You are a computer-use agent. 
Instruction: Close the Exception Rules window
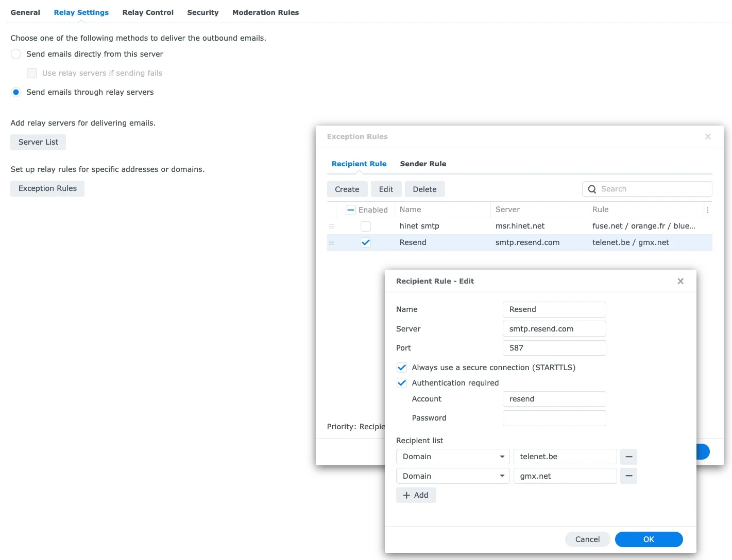(x=708, y=136)
